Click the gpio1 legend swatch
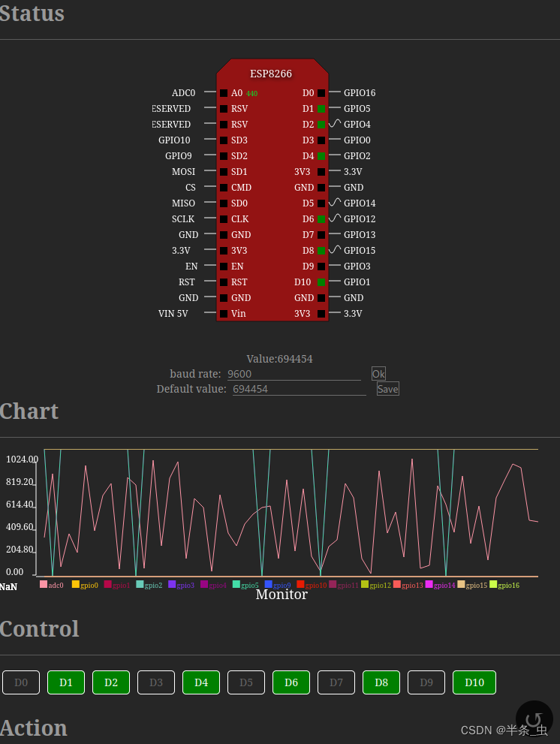Screen dimensions: 560x744 coord(108,584)
